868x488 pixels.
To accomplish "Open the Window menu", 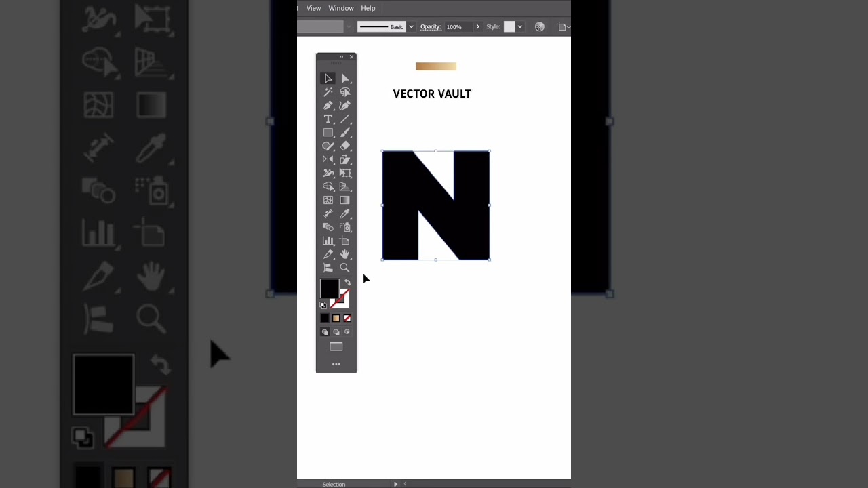I will coord(341,8).
